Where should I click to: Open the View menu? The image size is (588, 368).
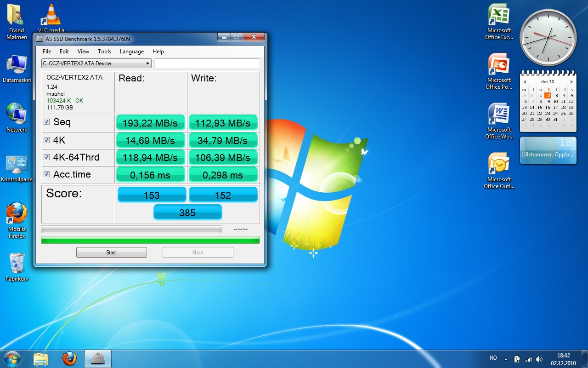[x=83, y=52]
